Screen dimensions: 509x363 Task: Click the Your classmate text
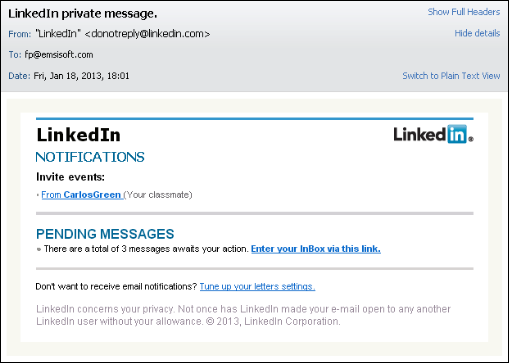click(158, 195)
